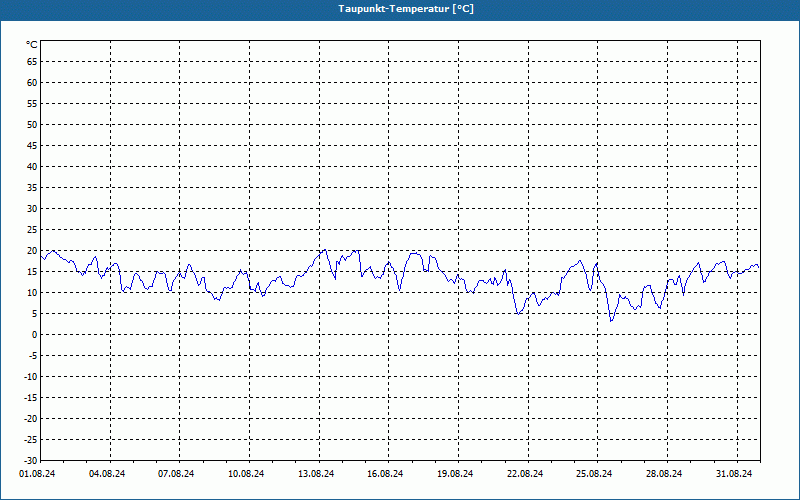Click the date label 25.08.24
800x500 pixels.
coord(594,474)
